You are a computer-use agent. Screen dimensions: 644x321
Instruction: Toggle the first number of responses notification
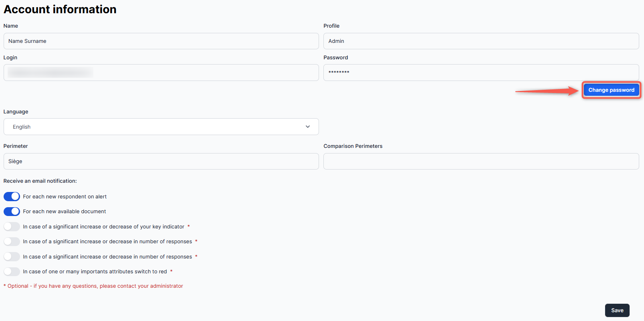12,241
